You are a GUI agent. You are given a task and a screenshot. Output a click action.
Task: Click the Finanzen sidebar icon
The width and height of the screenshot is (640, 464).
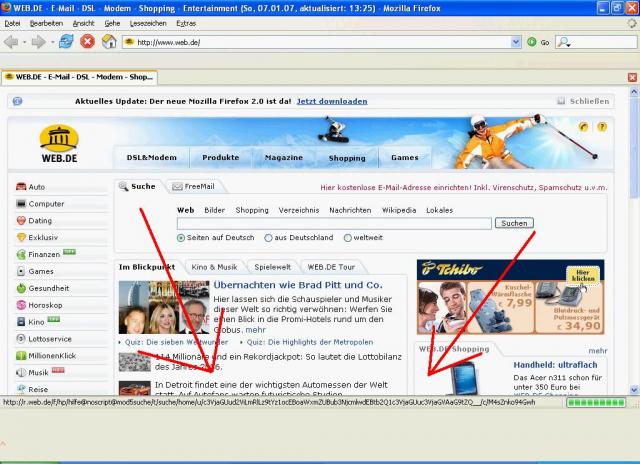coord(21,255)
